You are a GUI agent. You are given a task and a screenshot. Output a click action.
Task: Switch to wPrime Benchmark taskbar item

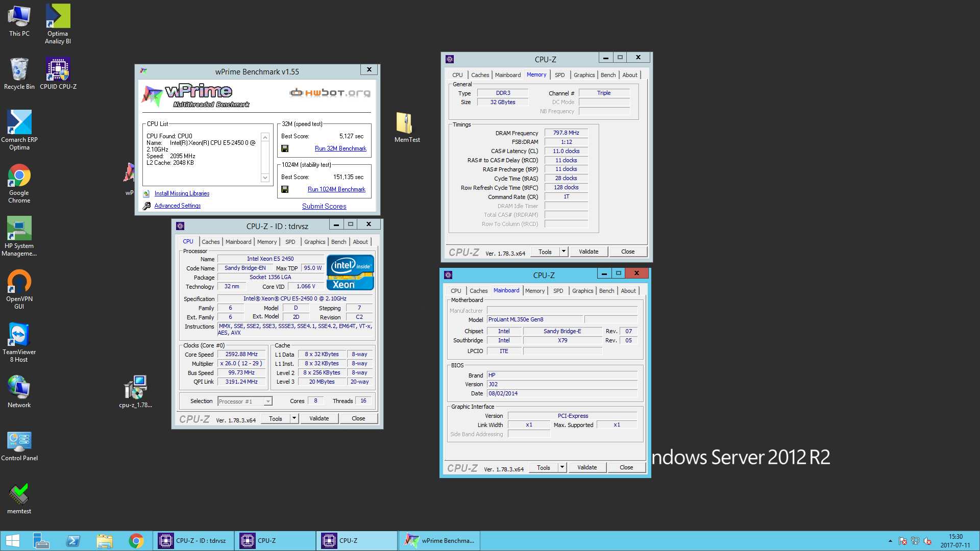coord(439,541)
